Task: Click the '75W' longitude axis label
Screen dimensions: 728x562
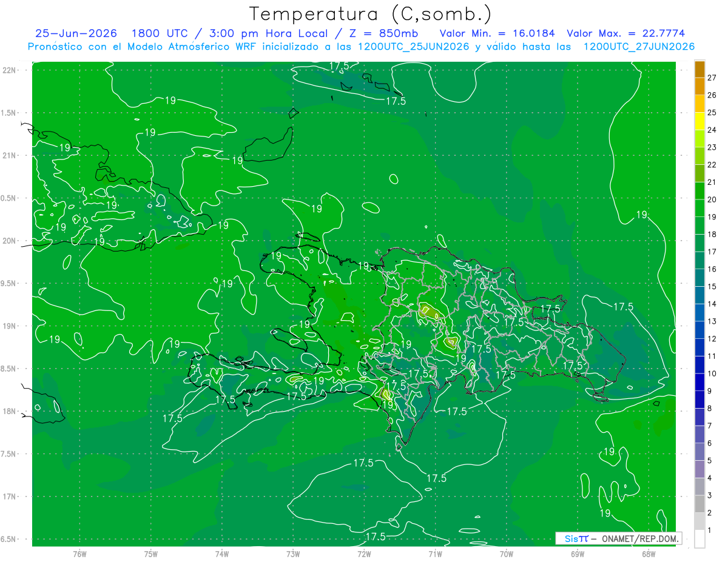Action: click(150, 554)
